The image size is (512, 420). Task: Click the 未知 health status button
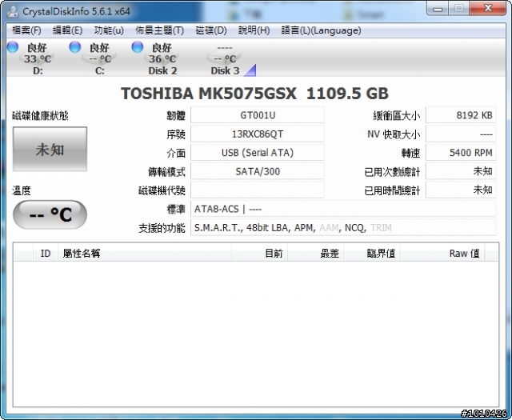point(50,150)
